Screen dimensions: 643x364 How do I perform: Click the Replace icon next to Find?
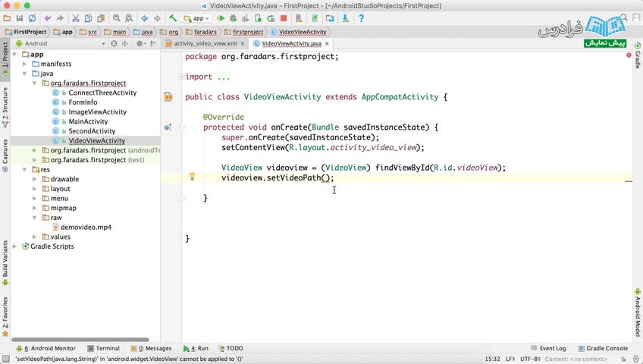pyautogui.click(x=129, y=18)
